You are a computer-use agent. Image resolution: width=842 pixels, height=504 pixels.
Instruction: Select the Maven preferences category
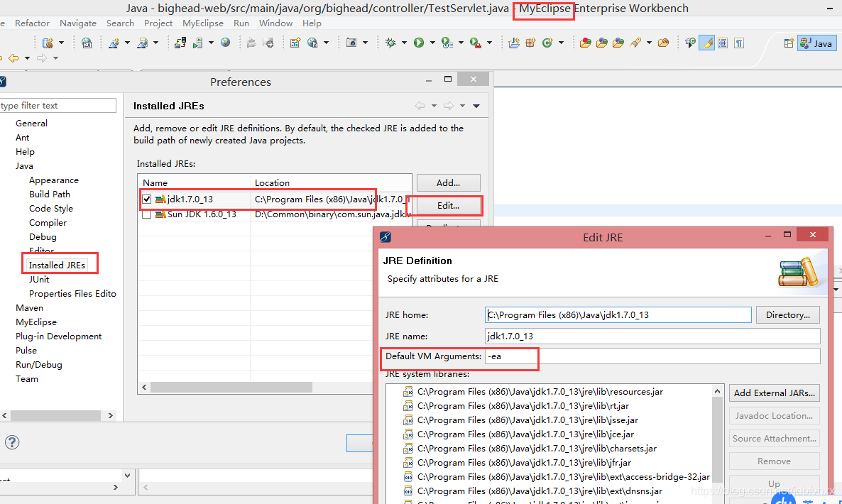pos(30,307)
